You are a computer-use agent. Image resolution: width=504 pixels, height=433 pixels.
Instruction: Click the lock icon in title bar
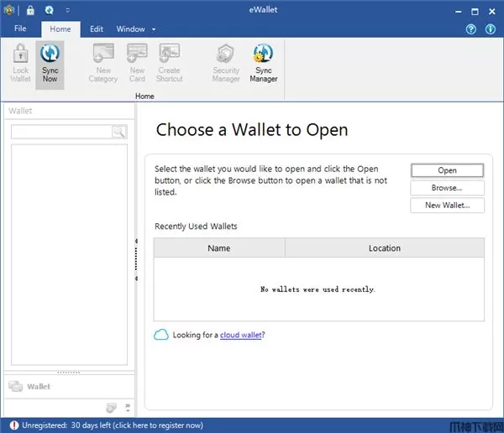coord(30,10)
